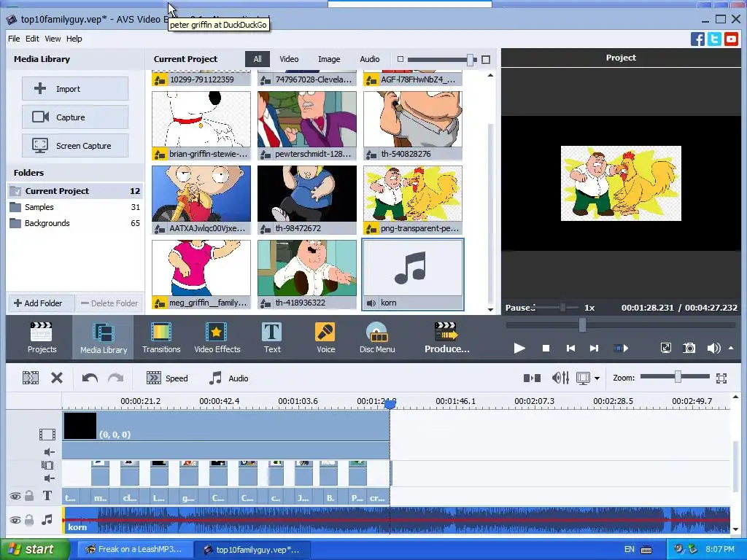Toggle visibility of the text track

click(15, 496)
